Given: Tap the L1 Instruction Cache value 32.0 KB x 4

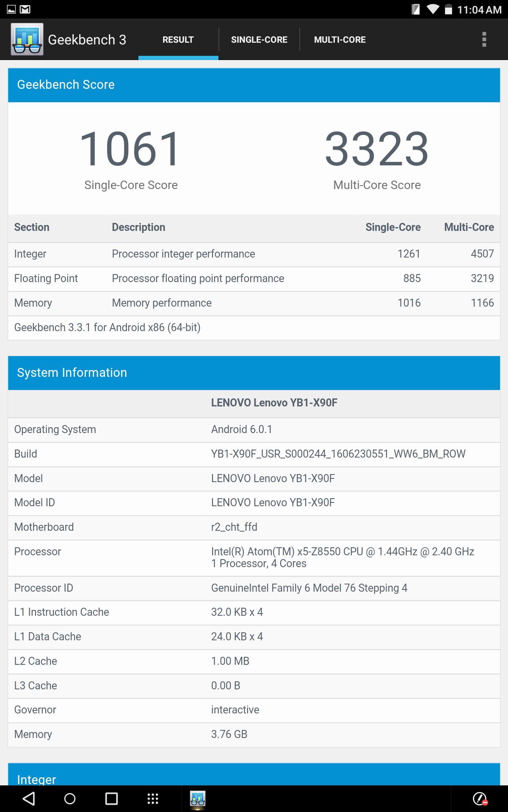Looking at the screenshot, I should coord(237,612).
